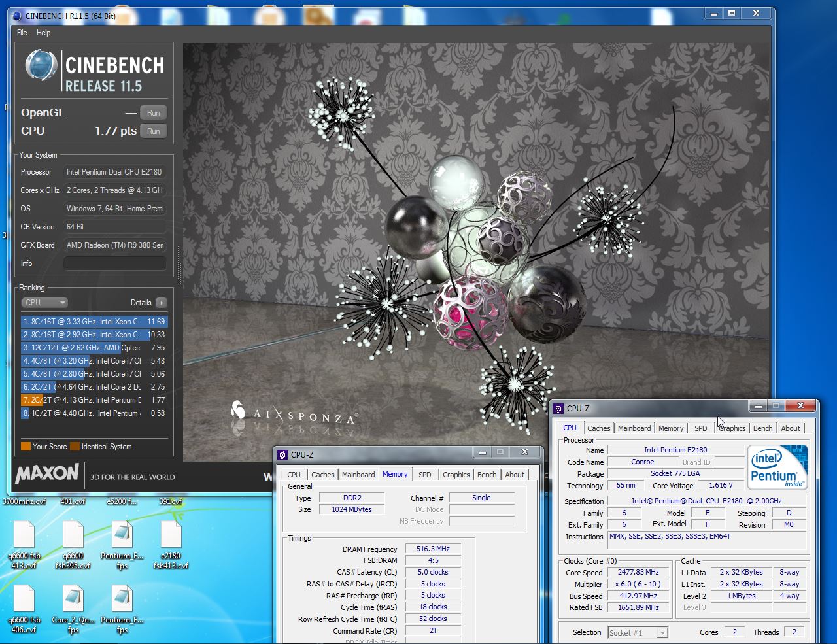Image resolution: width=837 pixels, height=644 pixels.
Task: Click the CPU-Z Memory window title icon
Action: pyautogui.click(x=282, y=454)
